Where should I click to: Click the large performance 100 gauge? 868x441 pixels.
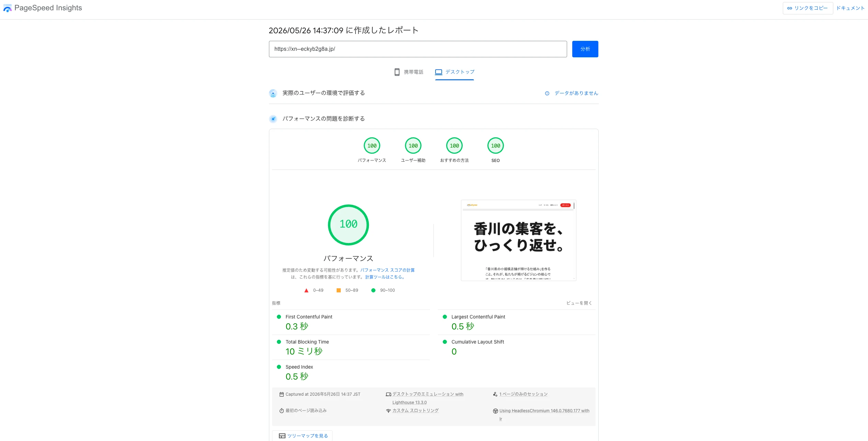tap(348, 225)
